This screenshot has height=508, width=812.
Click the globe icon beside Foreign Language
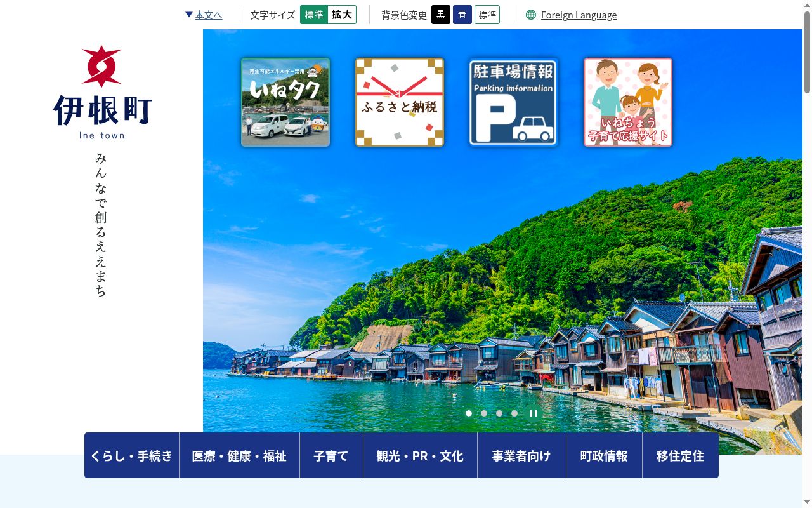531,15
